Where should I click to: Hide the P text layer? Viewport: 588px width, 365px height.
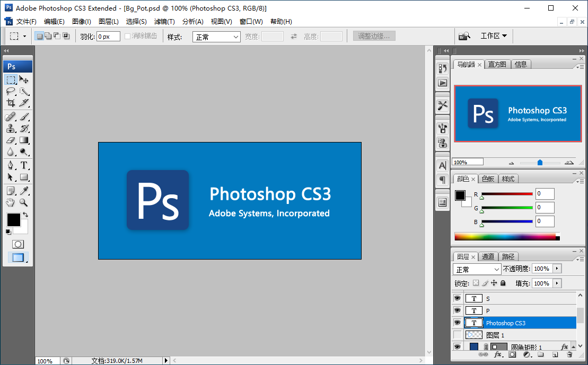coord(457,310)
